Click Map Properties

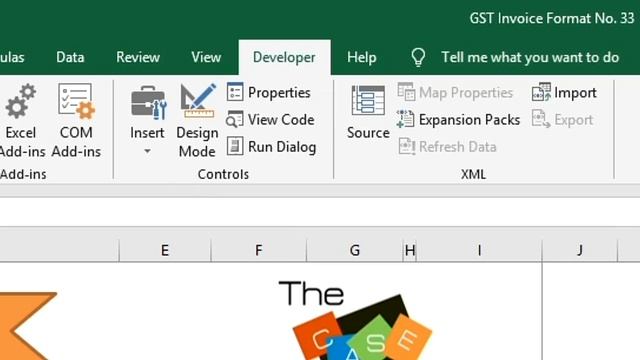click(x=455, y=92)
